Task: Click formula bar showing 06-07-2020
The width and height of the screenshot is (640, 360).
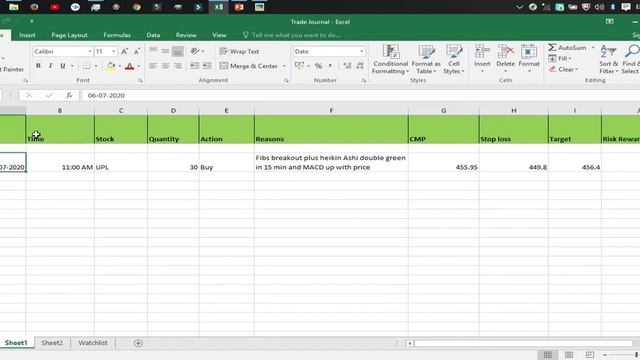Action: coord(361,96)
